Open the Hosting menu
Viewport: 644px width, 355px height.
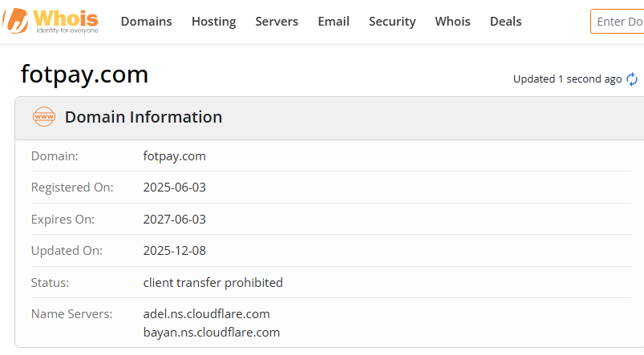213,22
